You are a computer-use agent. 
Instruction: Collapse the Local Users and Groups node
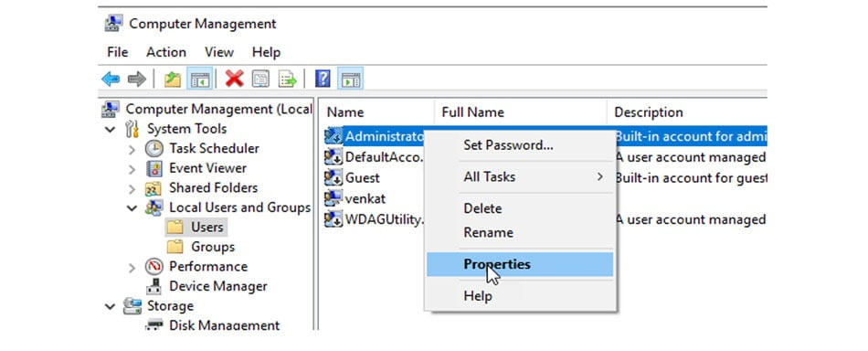(x=132, y=208)
